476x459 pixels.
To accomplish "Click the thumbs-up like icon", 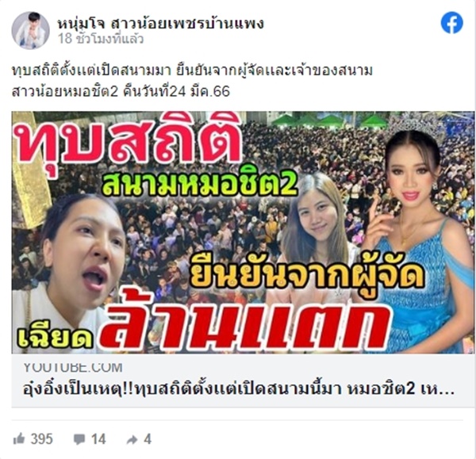I will [19, 438].
